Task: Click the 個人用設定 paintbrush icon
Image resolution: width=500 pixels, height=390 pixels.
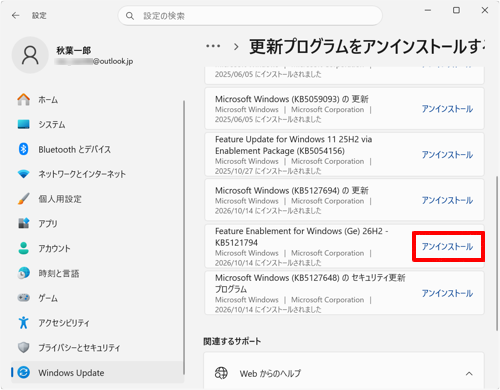Action: [23, 199]
